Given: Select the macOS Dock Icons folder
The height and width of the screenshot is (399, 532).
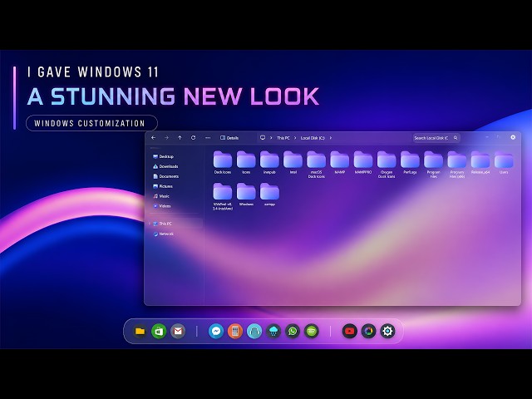Looking at the screenshot, I should coord(316,165).
